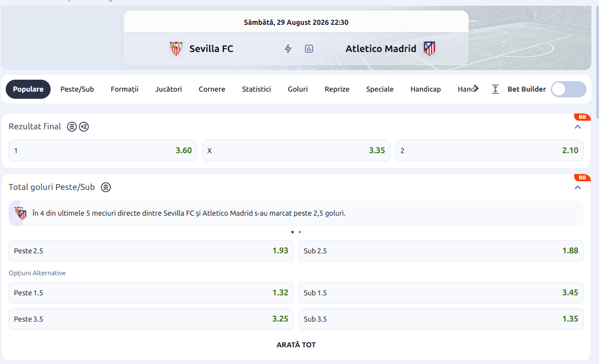Select Sub 2.5 at 1.88
599x364 pixels.
click(441, 251)
